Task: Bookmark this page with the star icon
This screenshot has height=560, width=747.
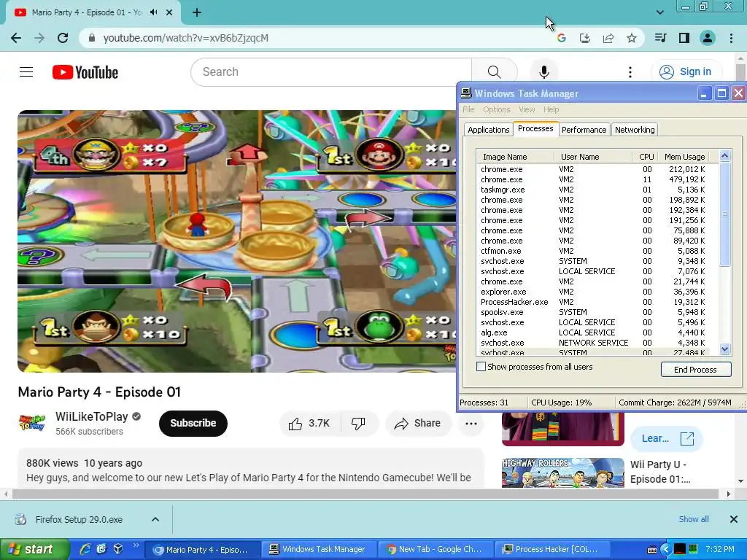Action: point(631,38)
